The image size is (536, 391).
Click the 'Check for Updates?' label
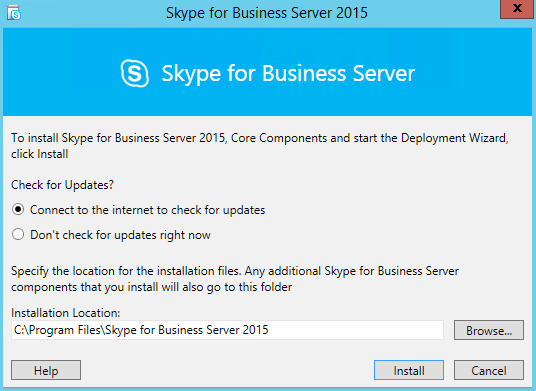coord(62,185)
